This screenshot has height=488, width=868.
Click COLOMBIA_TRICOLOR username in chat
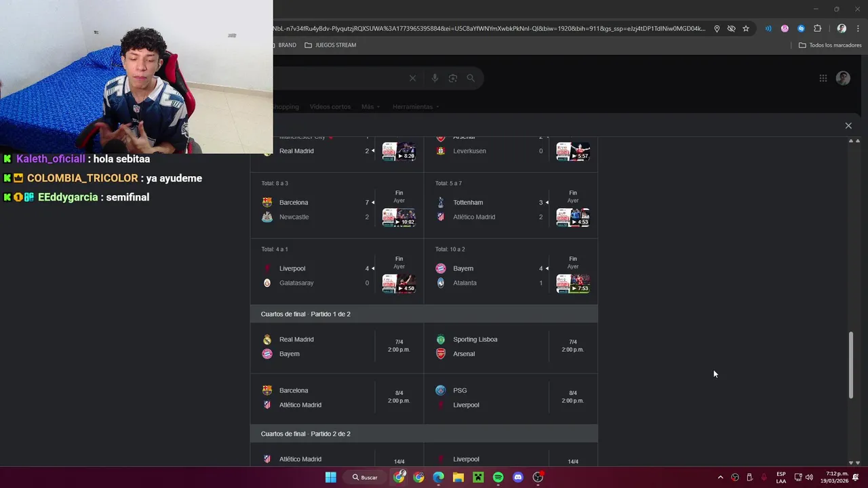(x=83, y=178)
